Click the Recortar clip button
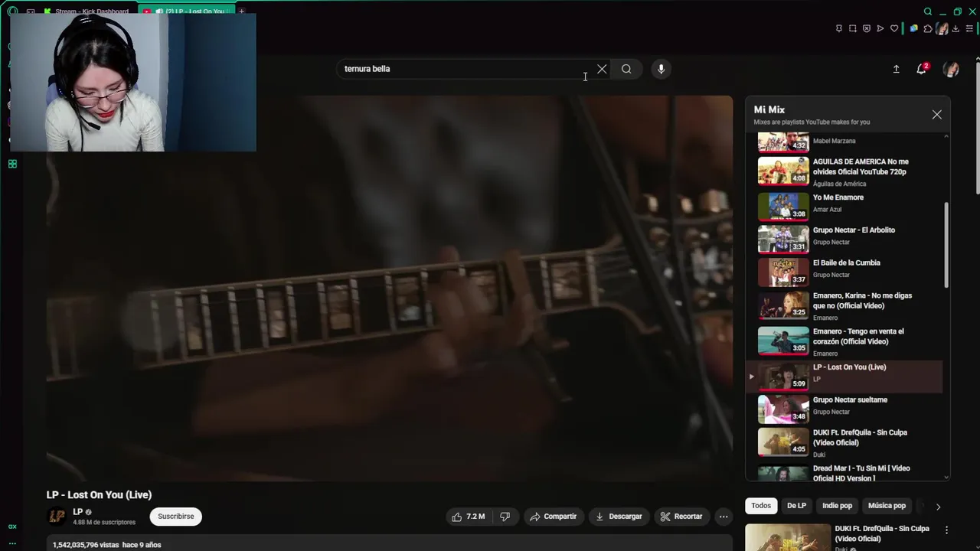 681,517
